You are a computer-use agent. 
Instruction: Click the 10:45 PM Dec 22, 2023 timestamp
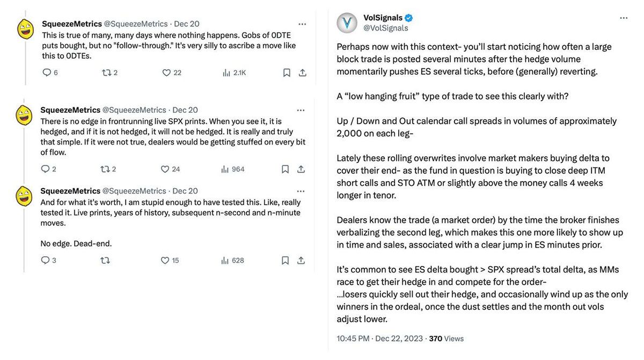(x=379, y=339)
